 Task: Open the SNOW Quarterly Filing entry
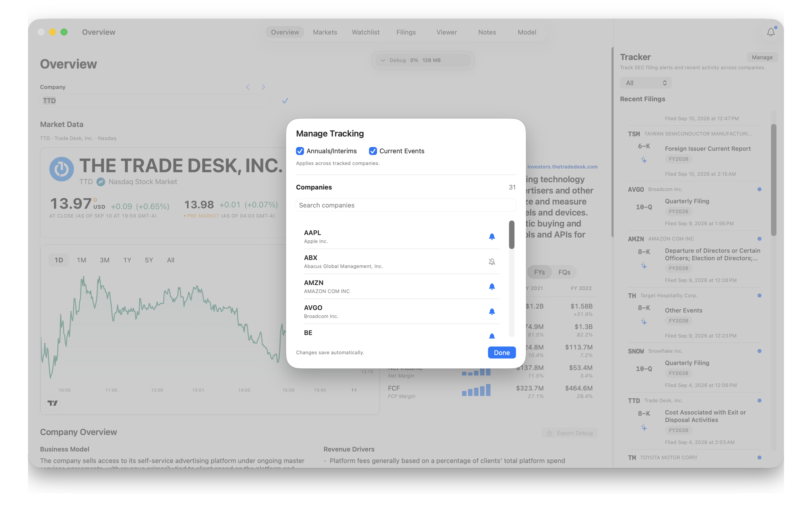(x=695, y=367)
